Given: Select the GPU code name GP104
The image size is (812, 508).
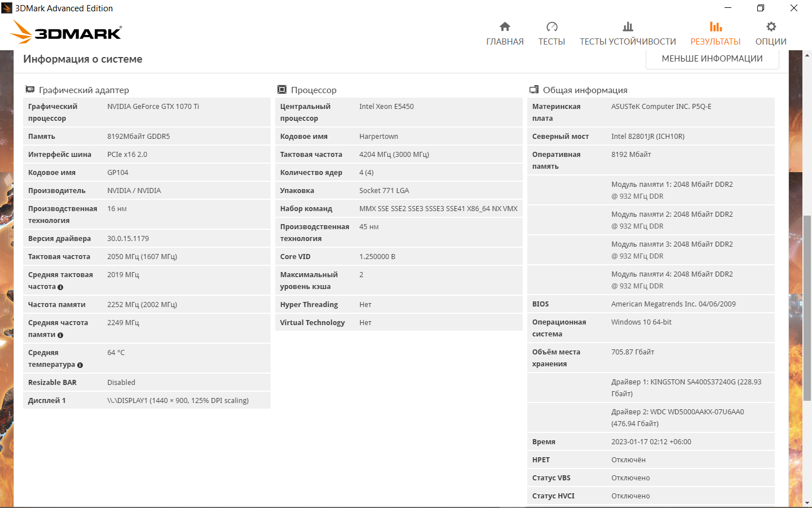Looking at the screenshot, I should click(118, 173).
